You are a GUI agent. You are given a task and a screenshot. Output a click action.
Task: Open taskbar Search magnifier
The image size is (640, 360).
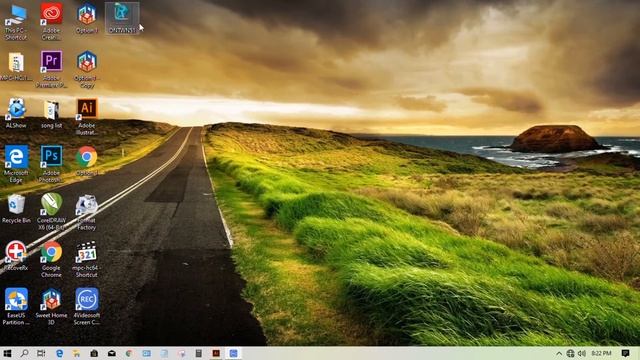click(x=24, y=353)
